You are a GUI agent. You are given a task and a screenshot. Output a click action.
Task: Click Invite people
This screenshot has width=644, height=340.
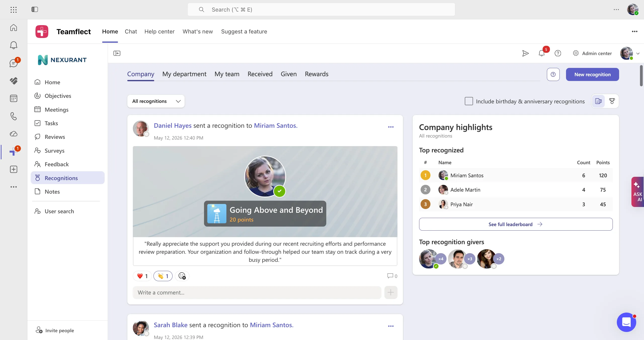coord(55,330)
